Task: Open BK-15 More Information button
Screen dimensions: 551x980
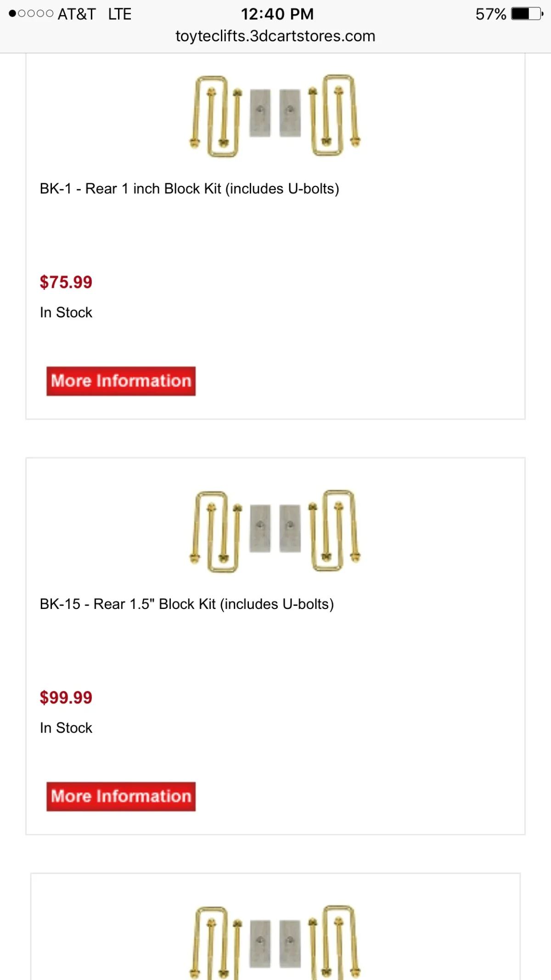Action: (121, 796)
